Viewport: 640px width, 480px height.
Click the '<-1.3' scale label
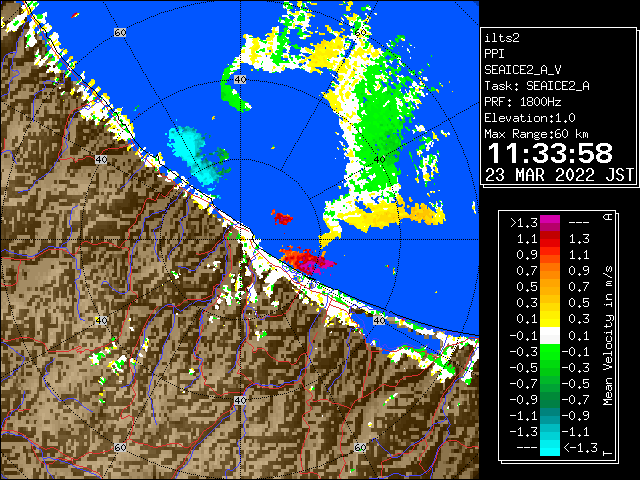tap(580, 448)
